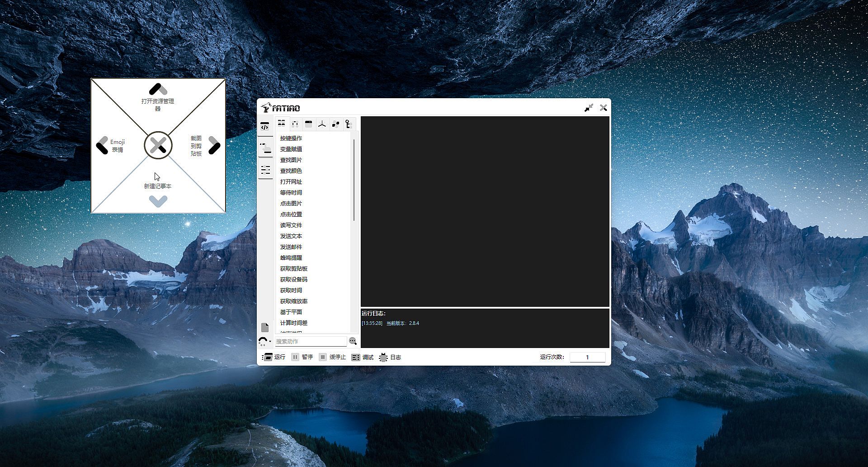Click the search actions magnifier icon
The image size is (868, 467).
[353, 341]
